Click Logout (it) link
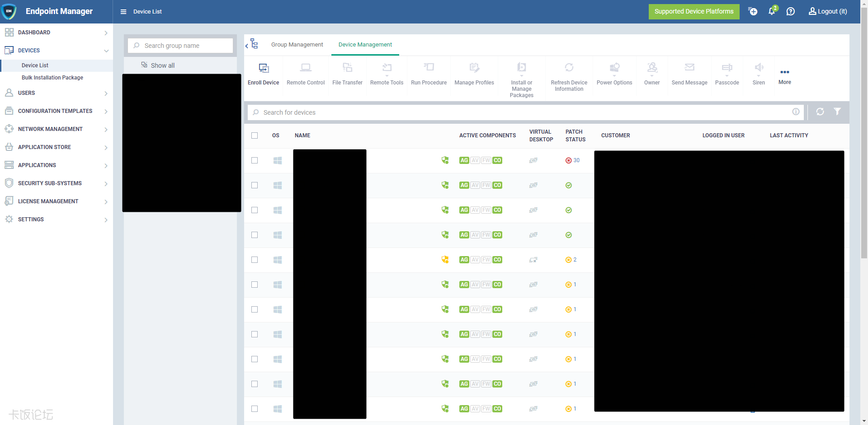This screenshot has width=868, height=425. tap(828, 11)
